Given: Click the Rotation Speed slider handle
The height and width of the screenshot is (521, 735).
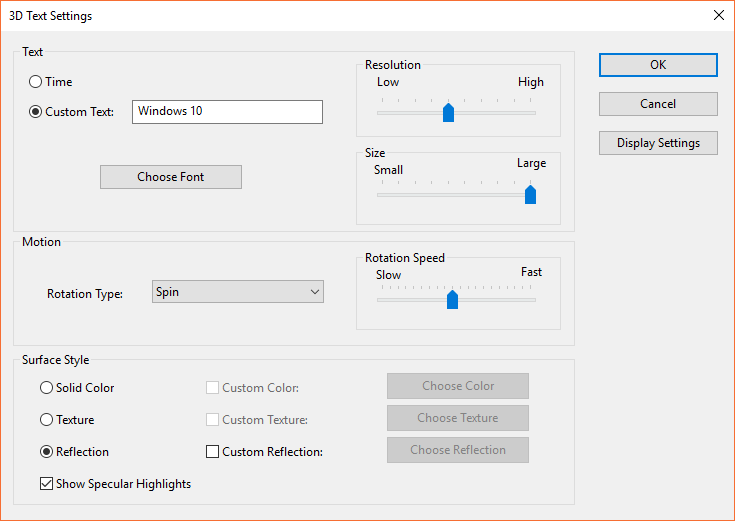Looking at the screenshot, I should (x=452, y=299).
